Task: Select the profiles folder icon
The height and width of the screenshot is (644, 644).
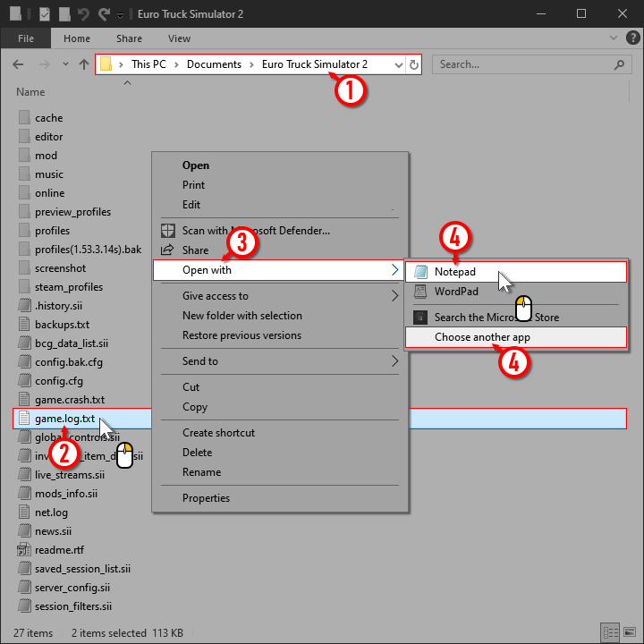Action: pos(24,231)
